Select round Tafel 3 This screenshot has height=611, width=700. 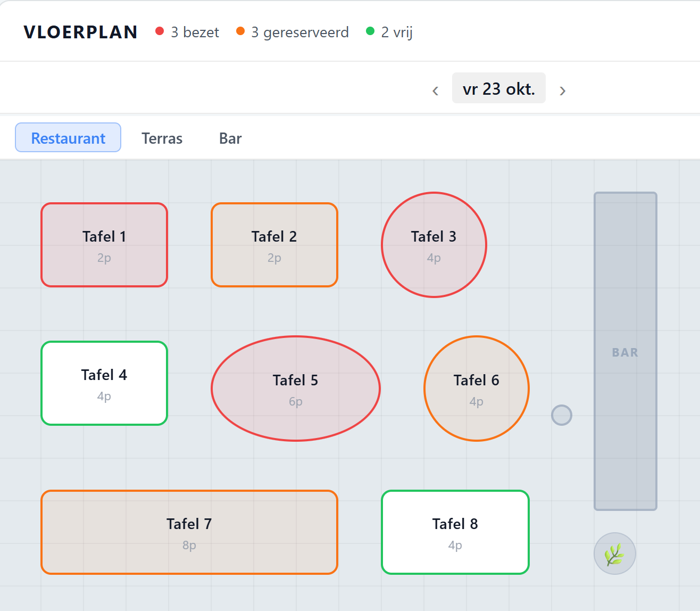point(434,245)
